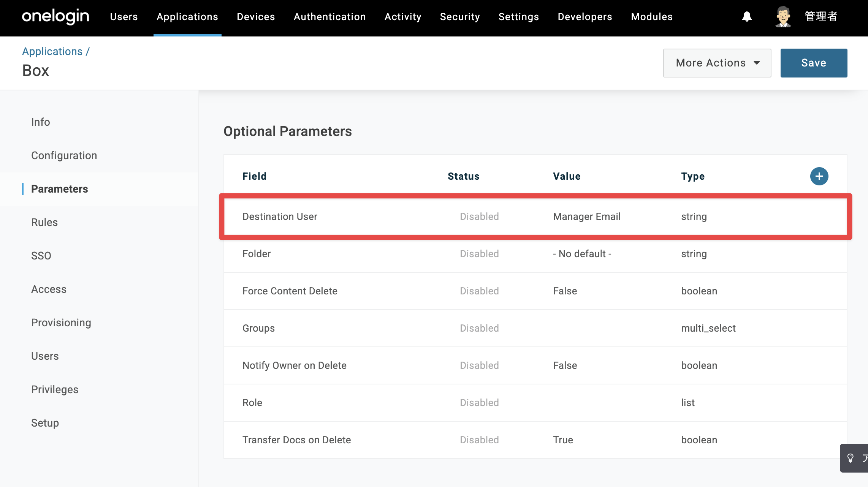Image resolution: width=868 pixels, height=487 pixels.
Task: Click the Field column header
Action: point(255,176)
